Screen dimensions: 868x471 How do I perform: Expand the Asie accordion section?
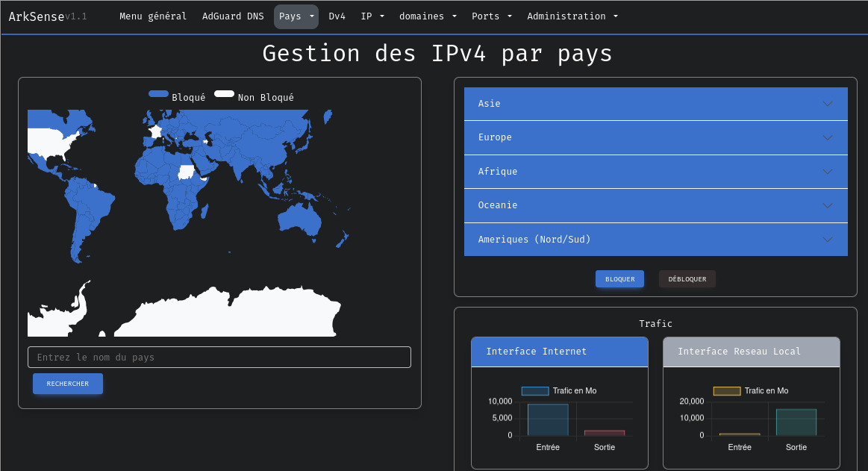click(655, 104)
